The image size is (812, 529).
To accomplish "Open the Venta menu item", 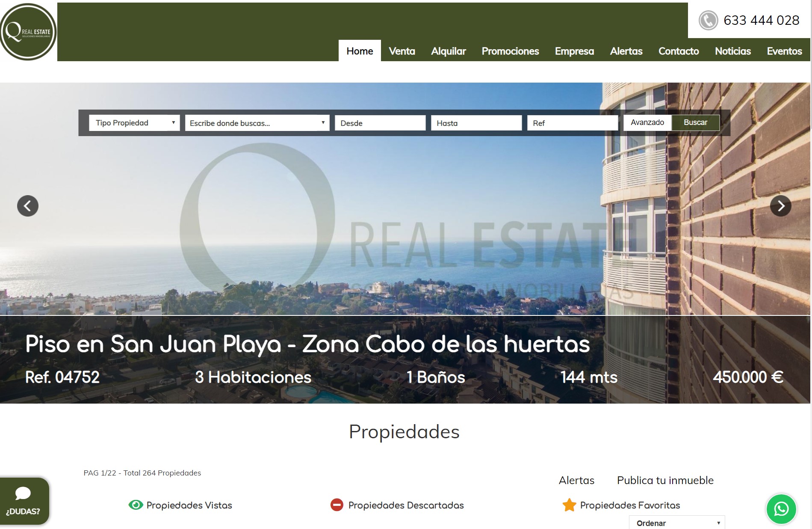I will (x=402, y=51).
